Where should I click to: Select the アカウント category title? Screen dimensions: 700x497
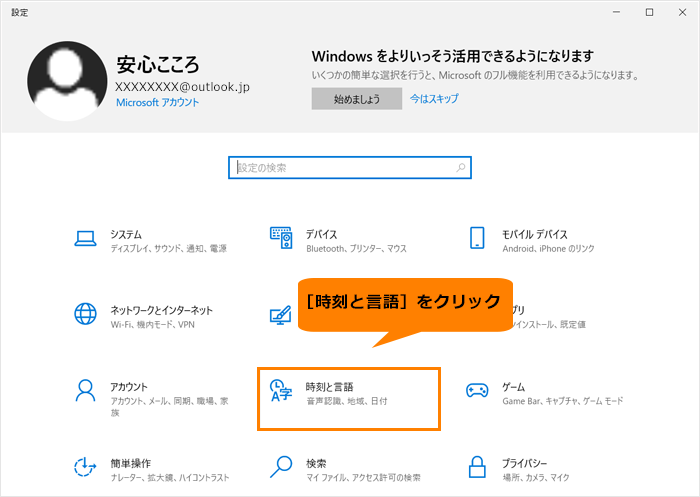pyautogui.click(x=129, y=387)
